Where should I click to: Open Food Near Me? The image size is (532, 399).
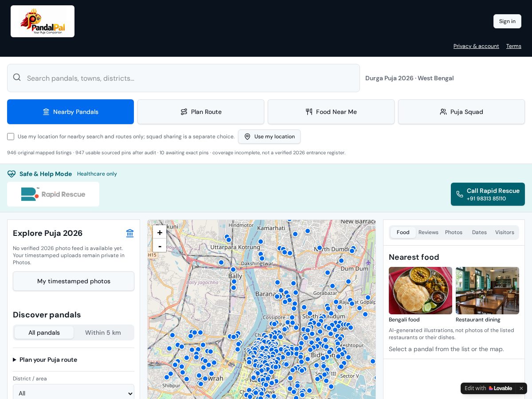(331, 112)
